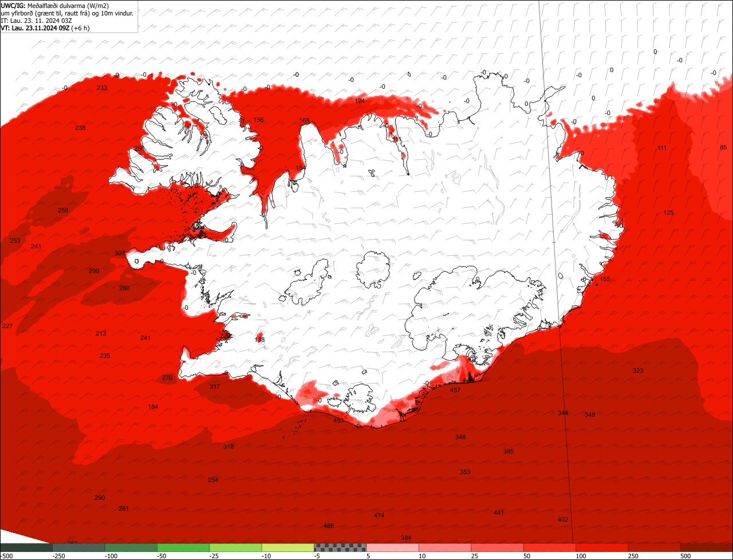The width and height of the screenshot is (733, 560).
Task: Click the 'VT: Lau. 23.11.2024 09Z (+6 h)' line
Action: point(45,28)
